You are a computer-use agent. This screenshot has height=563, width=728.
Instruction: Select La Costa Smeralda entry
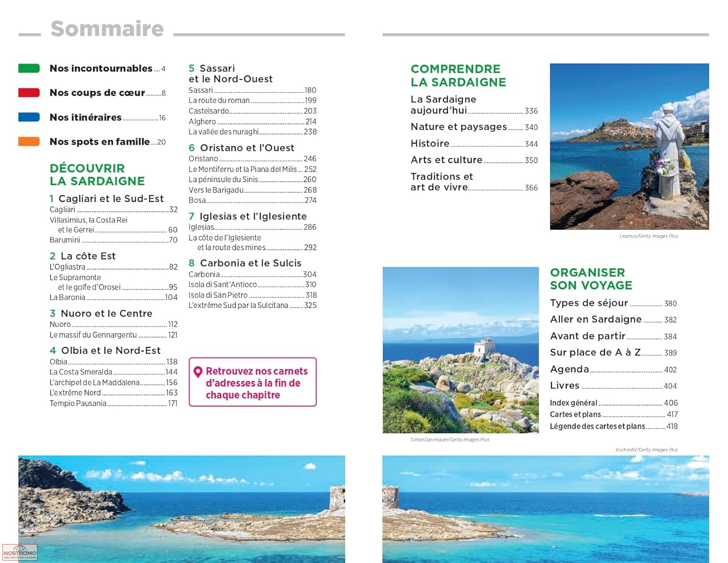[114, 372]
